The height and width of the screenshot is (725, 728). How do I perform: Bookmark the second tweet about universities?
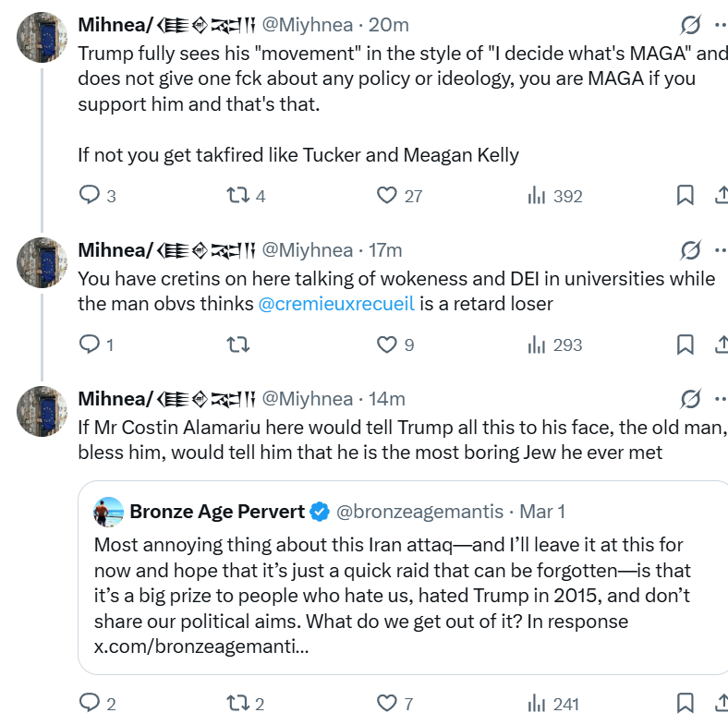(x=686, y=344)
